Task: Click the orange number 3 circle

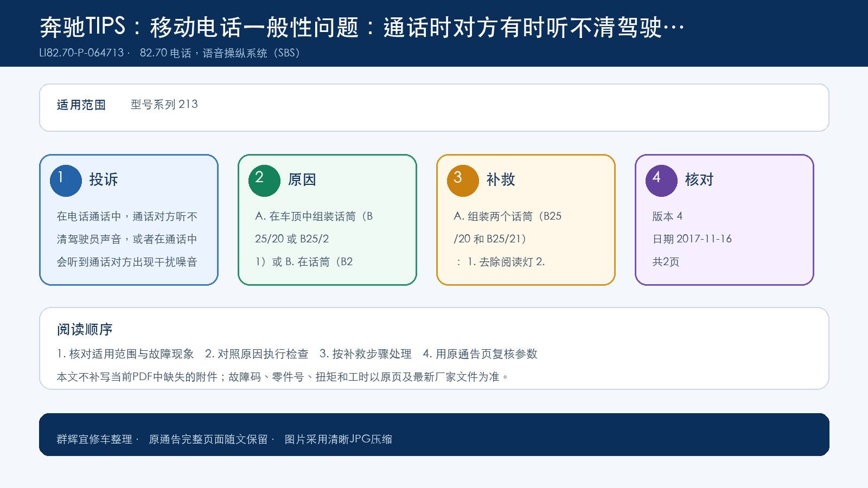Action: point(463,181)
